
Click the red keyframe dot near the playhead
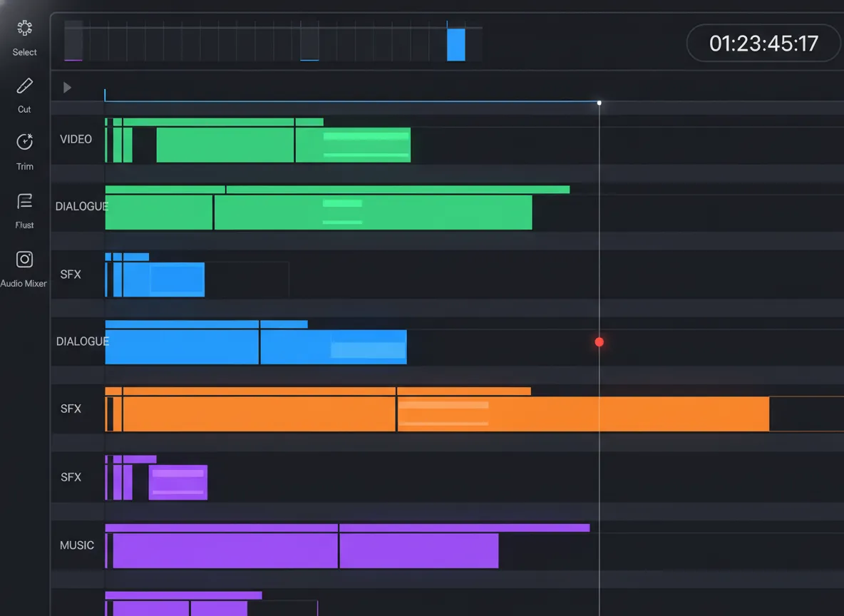(599, 342)
